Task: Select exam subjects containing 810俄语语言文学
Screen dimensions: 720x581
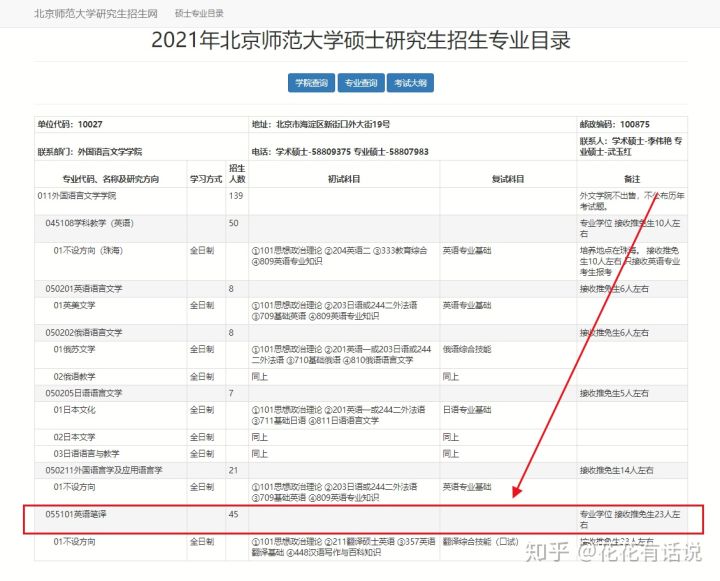Action: tap(342, 355)
